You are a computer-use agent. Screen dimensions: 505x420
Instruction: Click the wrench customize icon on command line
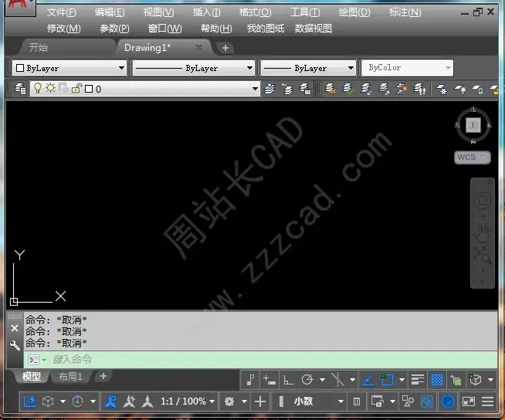(15, 345)
